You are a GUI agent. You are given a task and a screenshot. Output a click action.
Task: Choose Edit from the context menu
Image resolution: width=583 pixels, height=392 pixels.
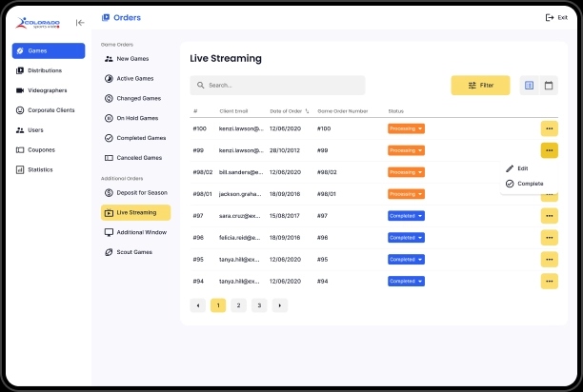(x=522, y=168)
